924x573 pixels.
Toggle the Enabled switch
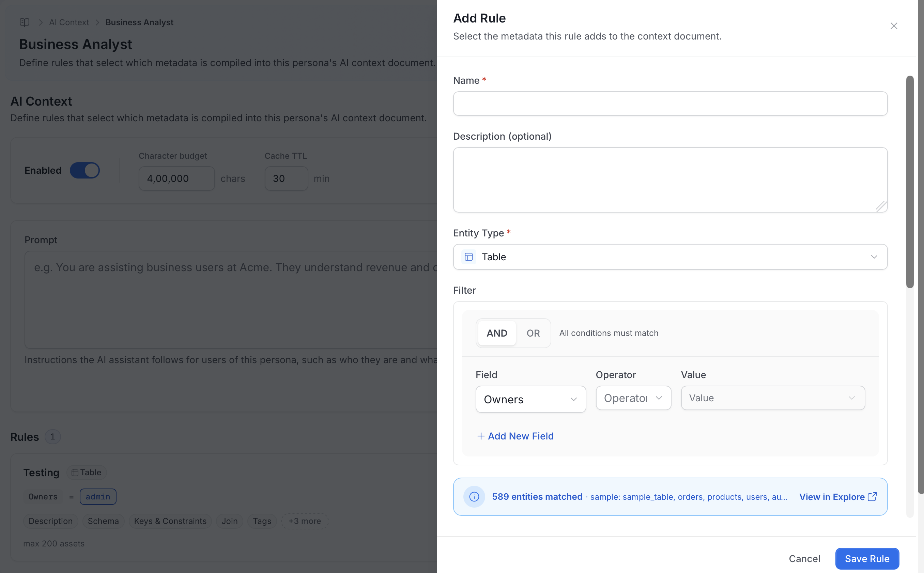coord(85,171)
